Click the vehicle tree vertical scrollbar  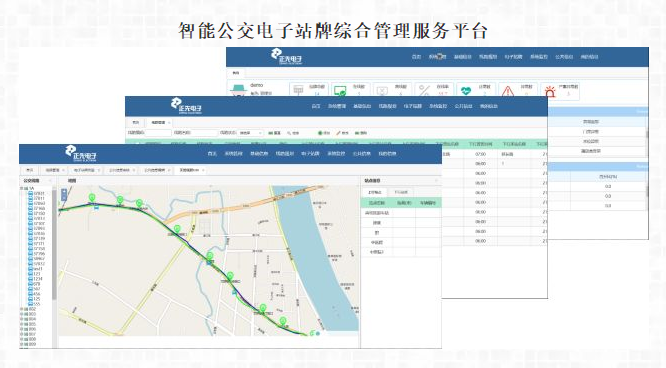55,244
